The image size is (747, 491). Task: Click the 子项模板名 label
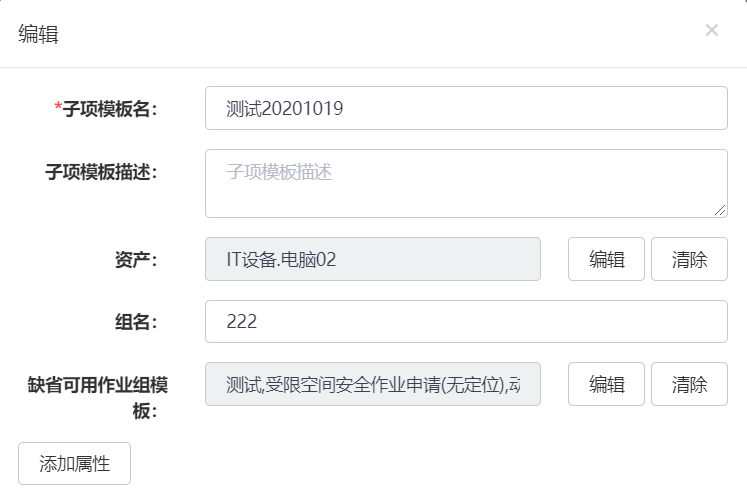tap(110, 109)
